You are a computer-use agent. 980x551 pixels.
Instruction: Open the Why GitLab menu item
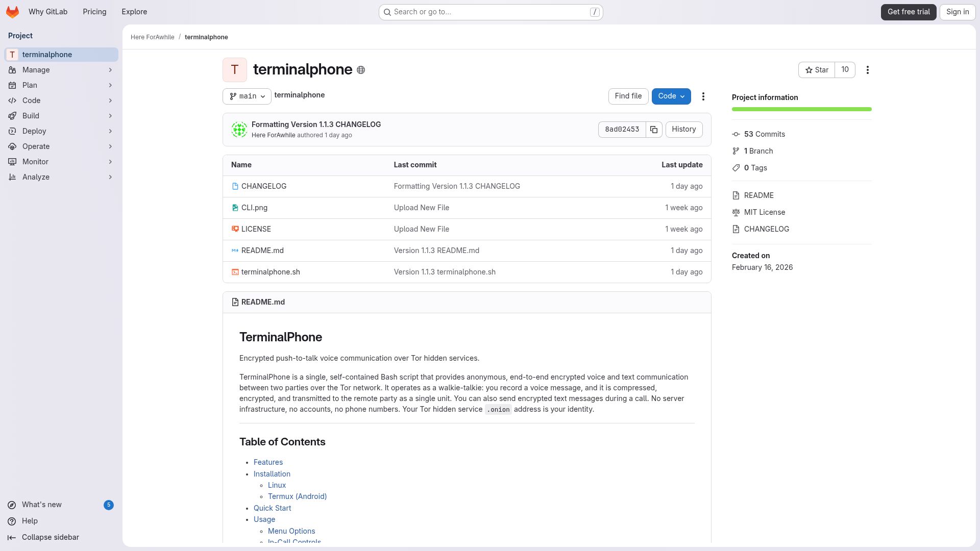[x=48, y=12]
